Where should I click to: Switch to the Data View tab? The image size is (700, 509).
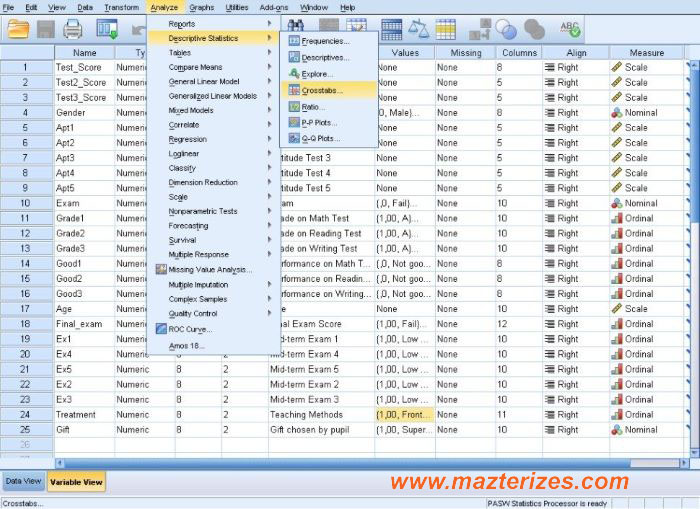[x=23, y=481]
